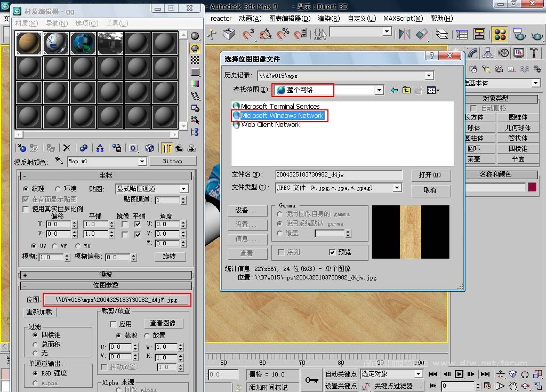Click Make Preview film icon

tap(195, 96)
